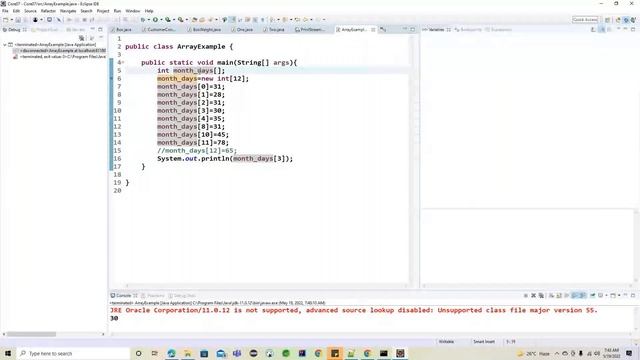Click the New file toolbar icon
Viewport: 640px width, 360px height.
pyautogui.click(x=6, y=20)
